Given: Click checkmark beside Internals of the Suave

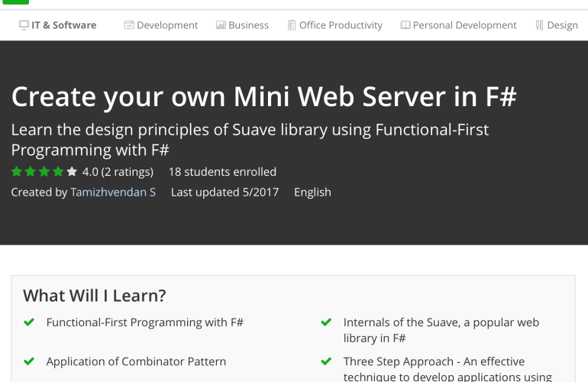Looking at the screenshot, I should (x=326, y=322).
